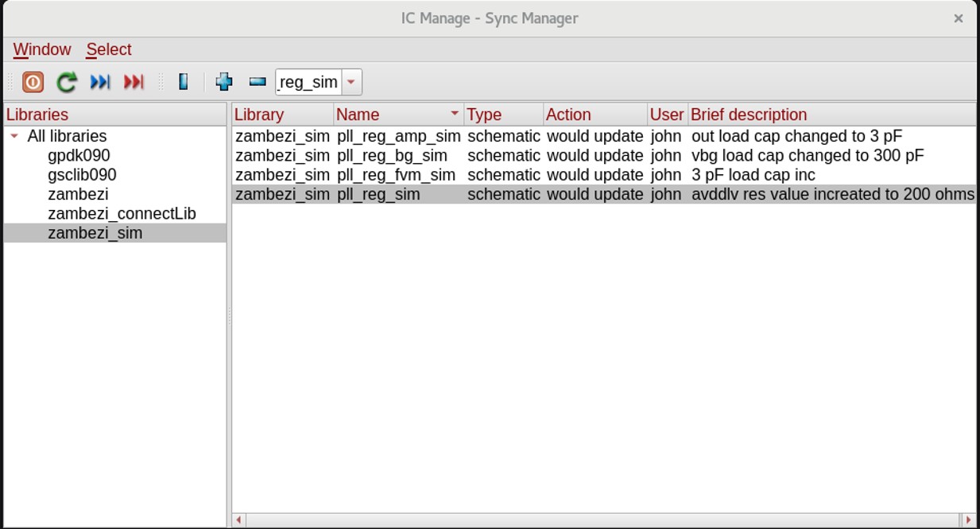Click the blue vertical bar icon
The width and height of the screenshot is (980, 529).
tap(184, 82)
